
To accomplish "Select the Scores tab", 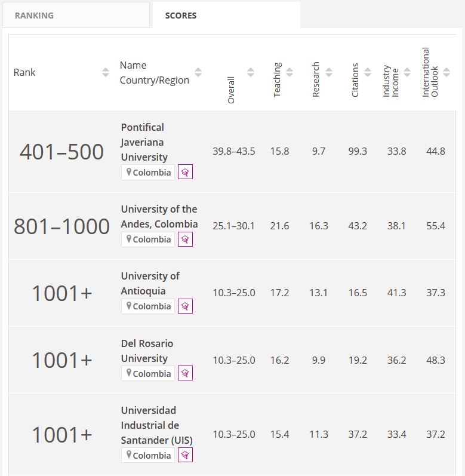I will click(x=226, y=16).
